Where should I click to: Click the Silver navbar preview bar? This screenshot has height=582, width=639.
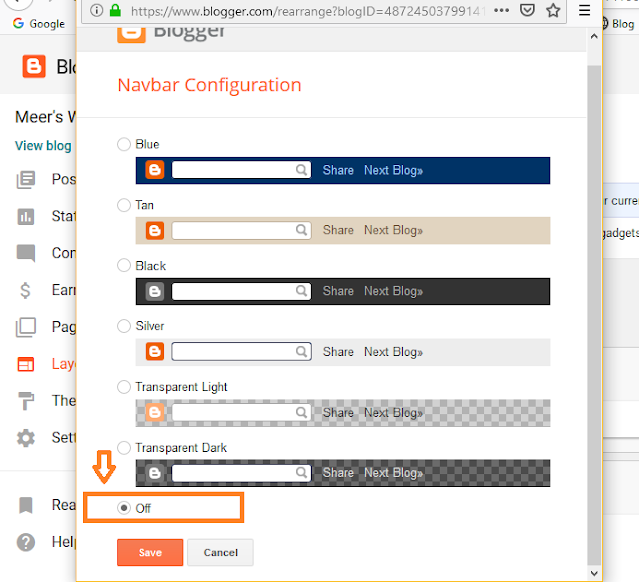click(343, 352)
